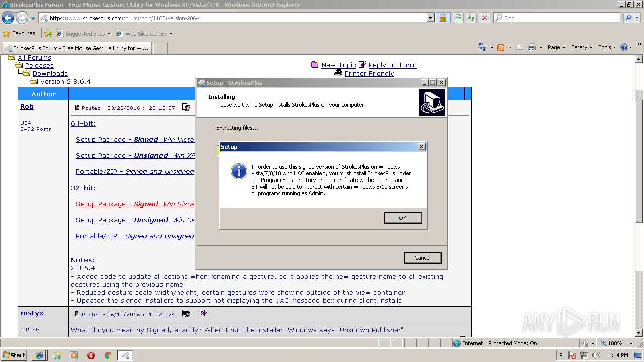Viewport: 644px width, 362px height.
Task: Open a new blank tab
Action: (x=160, y=48)
